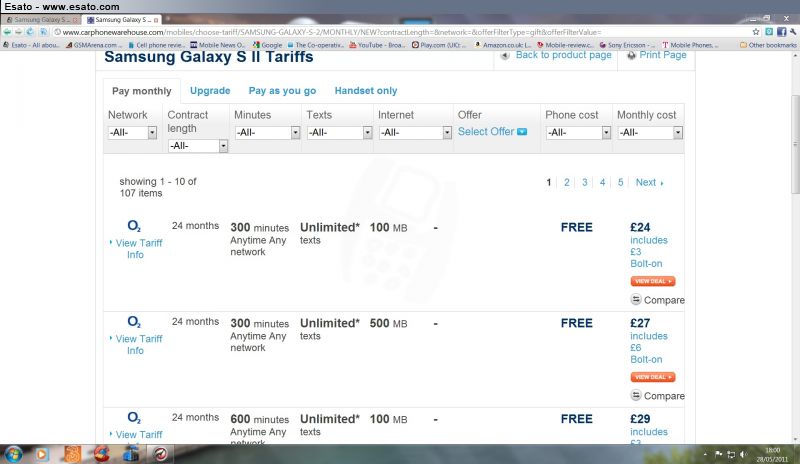Click 'includes £6 Bolt-on' under £27

(649, 348)
